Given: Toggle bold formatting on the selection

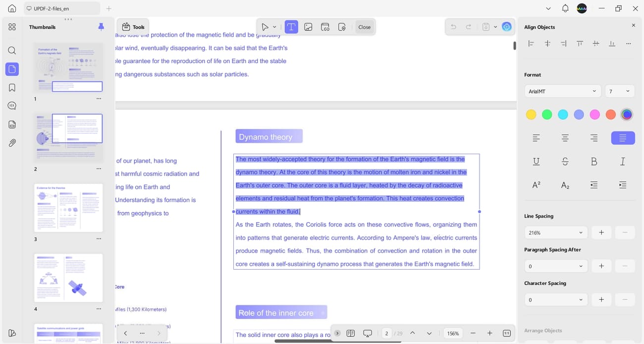Looking at the screenshot, I should pos(594,161).
